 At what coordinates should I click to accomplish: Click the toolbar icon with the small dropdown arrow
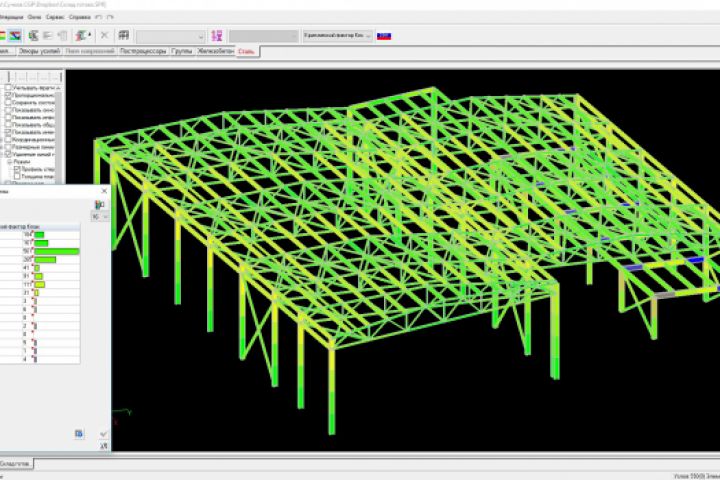coord(83,36)
